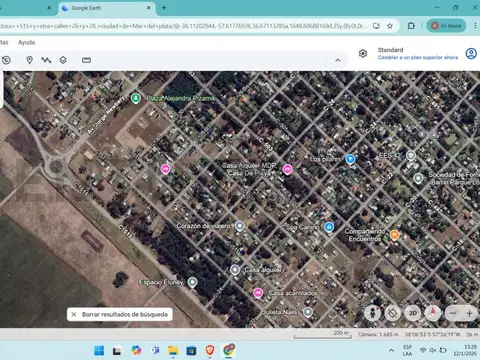Click the browser address bar URL

(183, 26)
